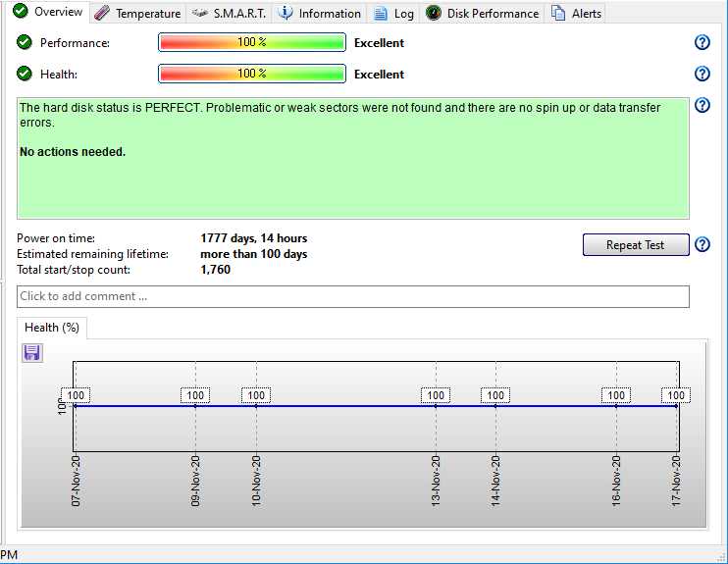Click the comment input field
728x564 pixels.
[x=353, y=296]
